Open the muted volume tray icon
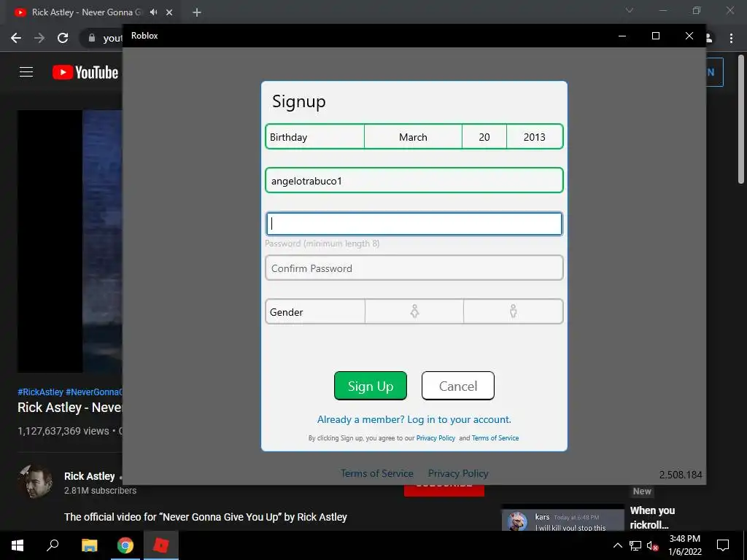 [x=652, y=545]
